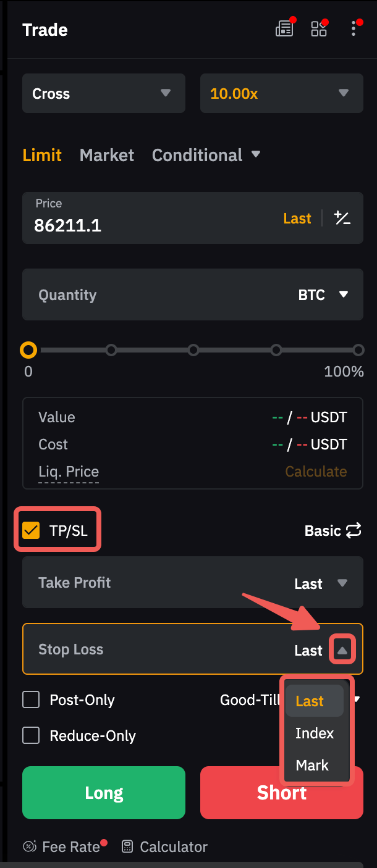Open the Fee Rate icon link

click(30, 846)
